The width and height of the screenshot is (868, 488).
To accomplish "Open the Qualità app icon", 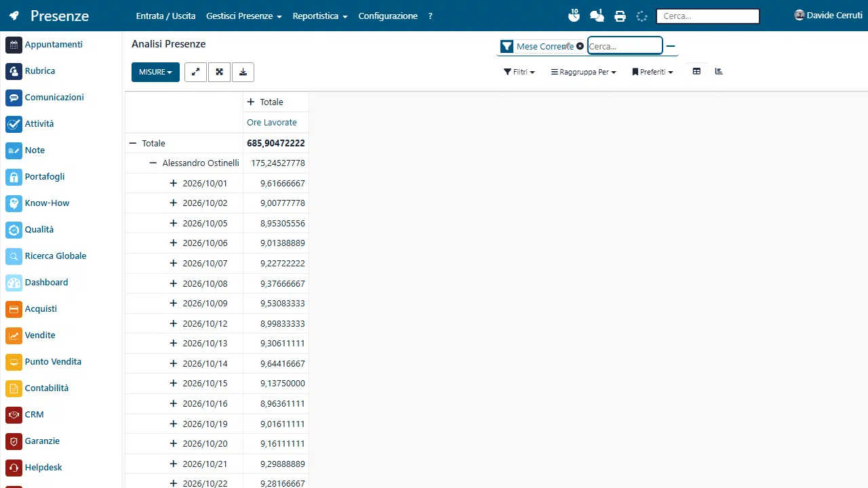I will [14, 230].
